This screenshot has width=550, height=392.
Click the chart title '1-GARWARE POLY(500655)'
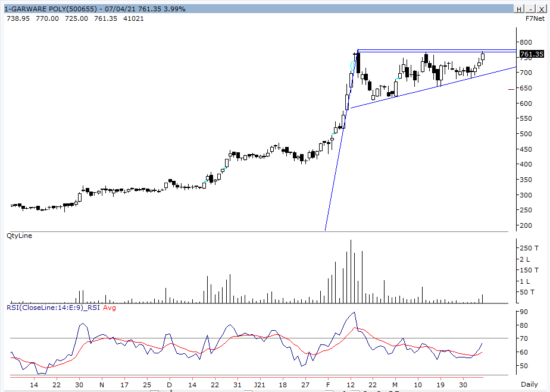[50, 9]
